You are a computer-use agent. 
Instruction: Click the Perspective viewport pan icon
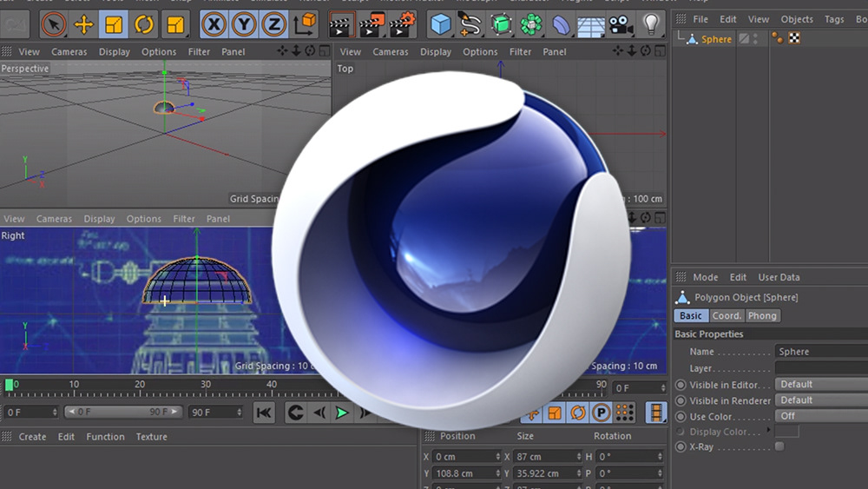pyautogui.click(x=282, y=51)
